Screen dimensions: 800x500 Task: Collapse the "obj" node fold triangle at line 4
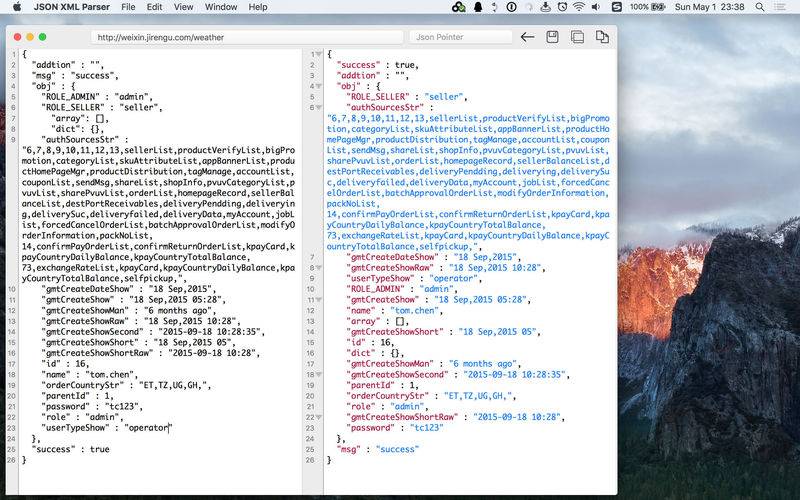(x=318, y=86)
